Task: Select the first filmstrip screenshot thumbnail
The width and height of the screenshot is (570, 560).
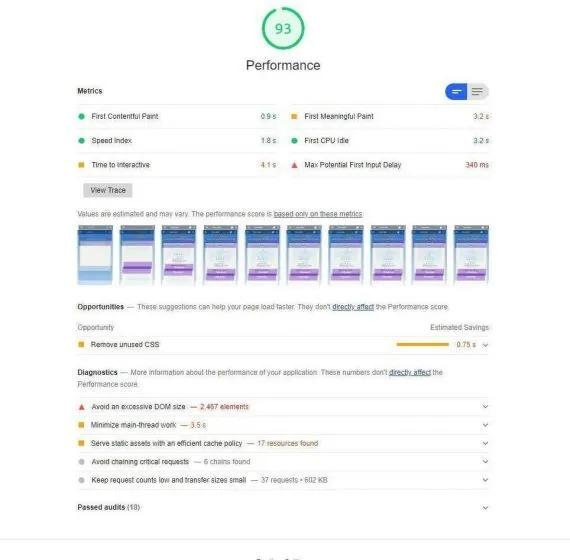Action: click(x=95, y=255)
